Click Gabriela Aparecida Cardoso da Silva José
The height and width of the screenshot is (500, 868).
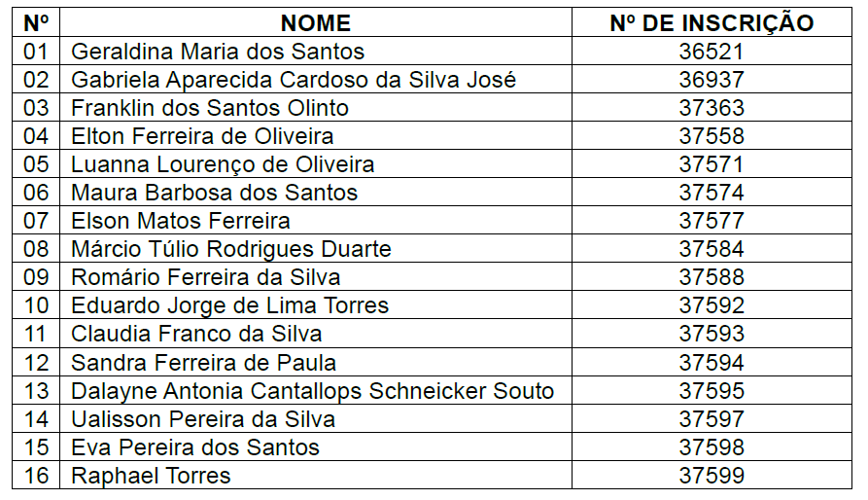[294, 80]
